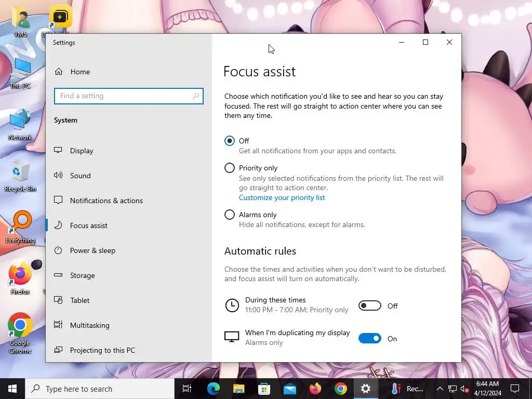
Task: Show hidden tray icons chevron
Action: (x=440, y=389)
